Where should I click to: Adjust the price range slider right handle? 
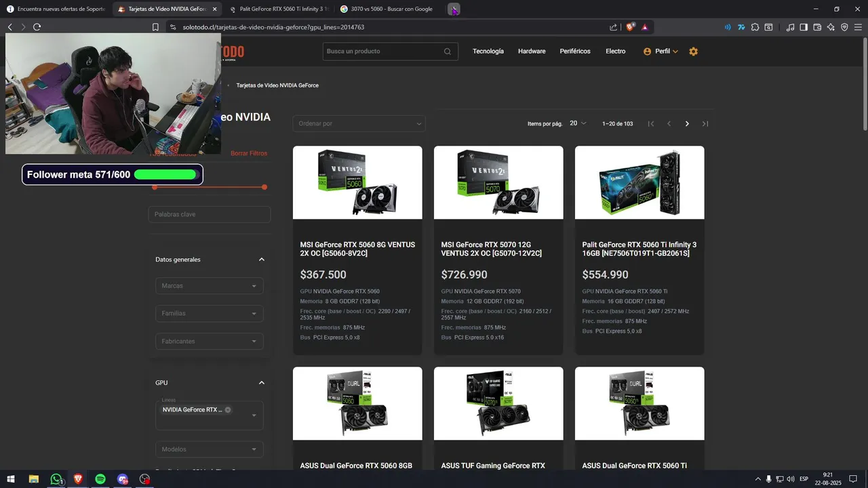click(264, 187)
